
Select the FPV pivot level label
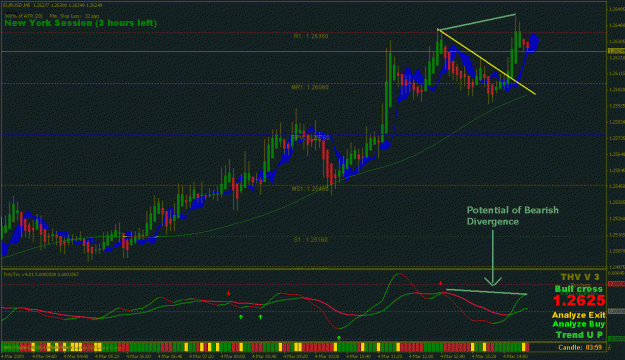(x=311, y=138)
